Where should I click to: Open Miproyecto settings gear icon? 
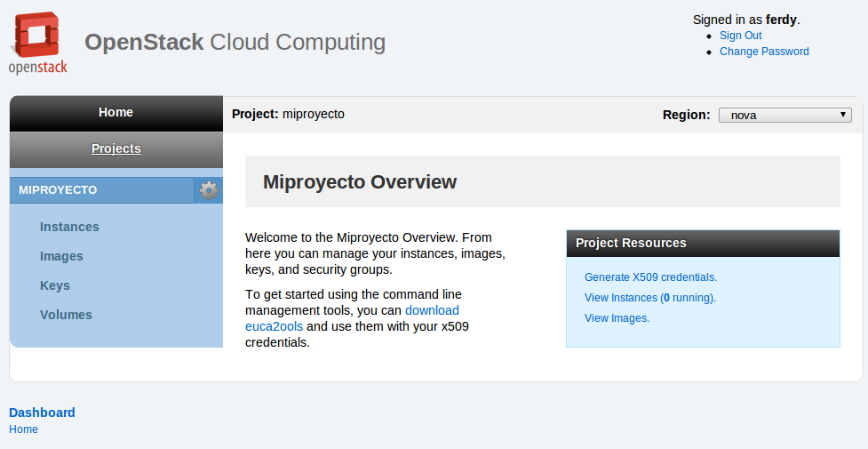209,190
